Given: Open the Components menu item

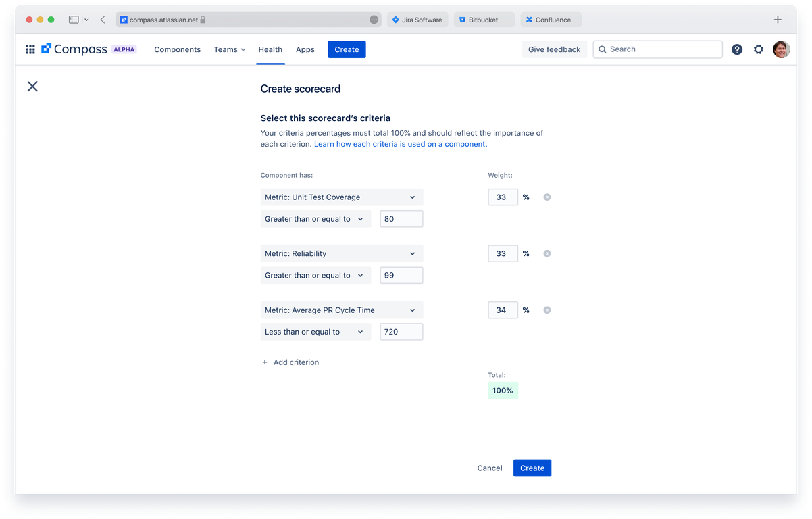Looking at the screenshot, I should coord(177,49).
